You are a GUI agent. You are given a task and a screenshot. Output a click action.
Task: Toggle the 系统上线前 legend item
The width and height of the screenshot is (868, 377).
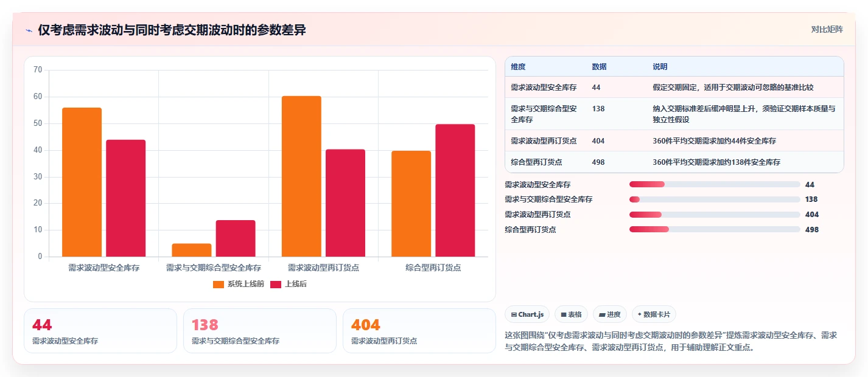238,284
